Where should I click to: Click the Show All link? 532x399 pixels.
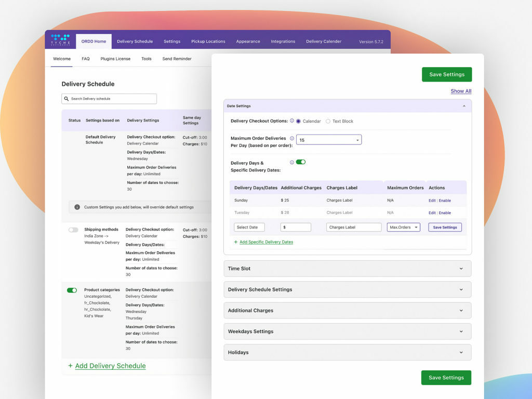coord(461,91)
